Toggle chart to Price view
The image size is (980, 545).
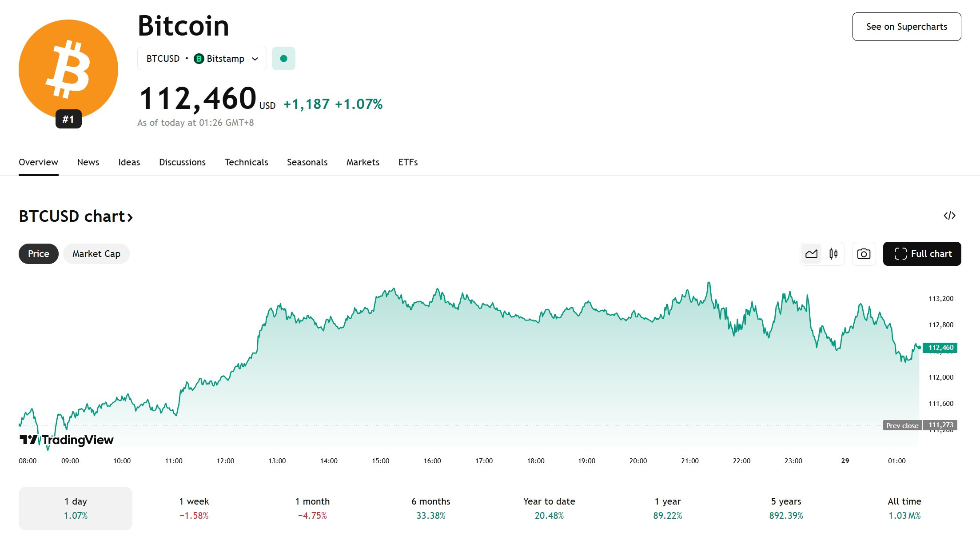click(x=39, y=254)
